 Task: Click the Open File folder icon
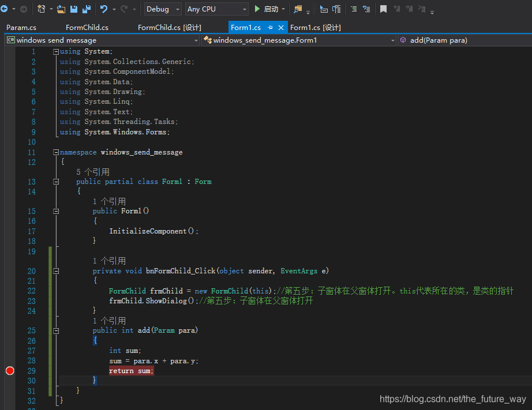(61, 9)
